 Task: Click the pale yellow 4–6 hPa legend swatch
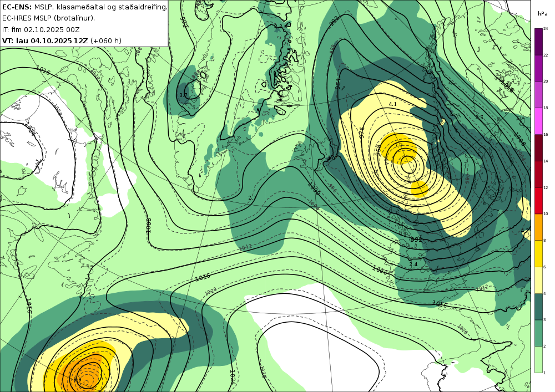[538, 280]
